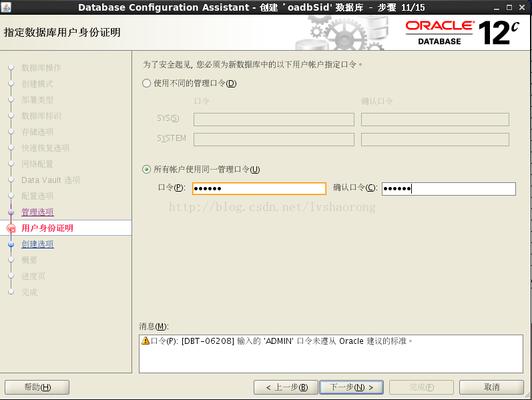Open the 创建选项 step link
Viewport: 532px width, 400px height.
point(37,244)
